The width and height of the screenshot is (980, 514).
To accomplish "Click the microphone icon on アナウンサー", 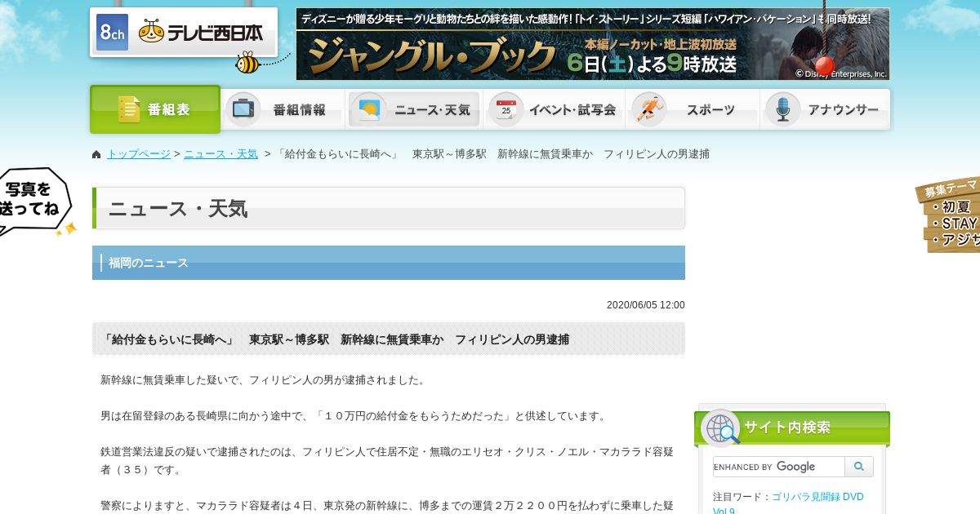I will [782, 109].
